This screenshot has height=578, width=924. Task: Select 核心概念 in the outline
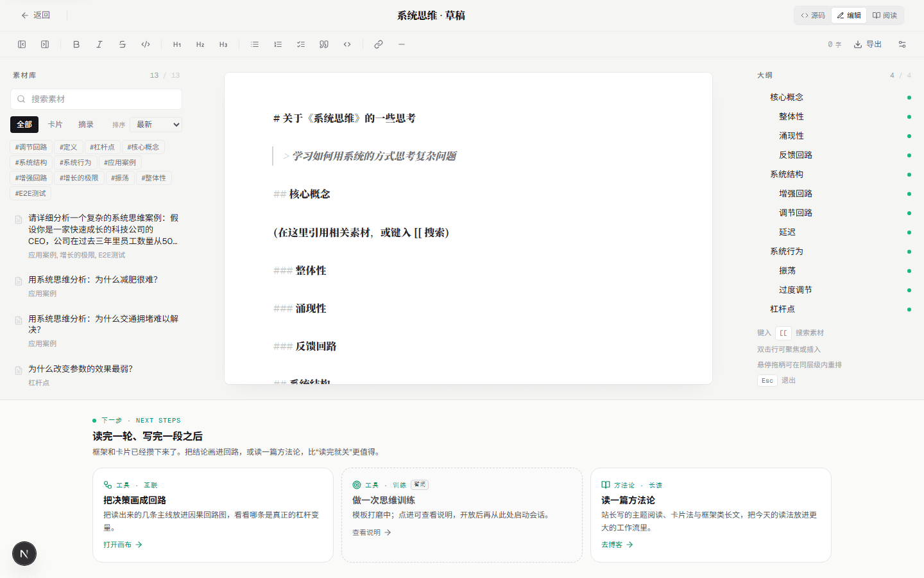tap(787, 97)
